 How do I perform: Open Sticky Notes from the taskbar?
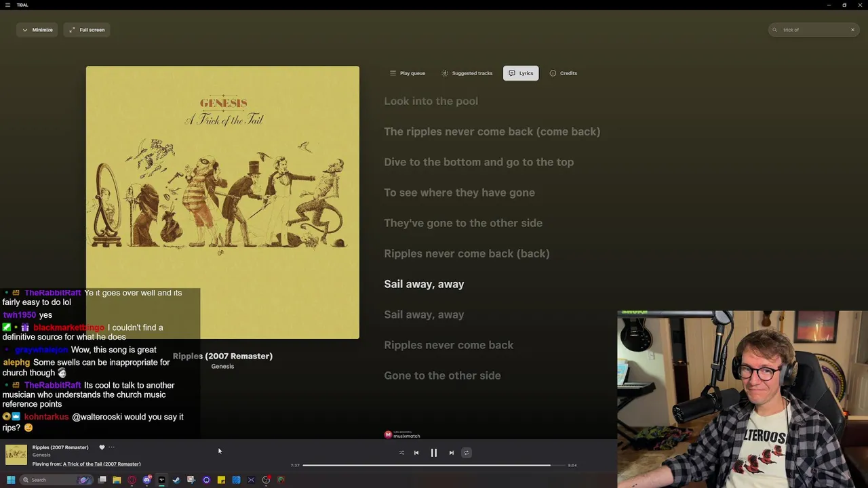pyautogui.click(x=221, y=480)
